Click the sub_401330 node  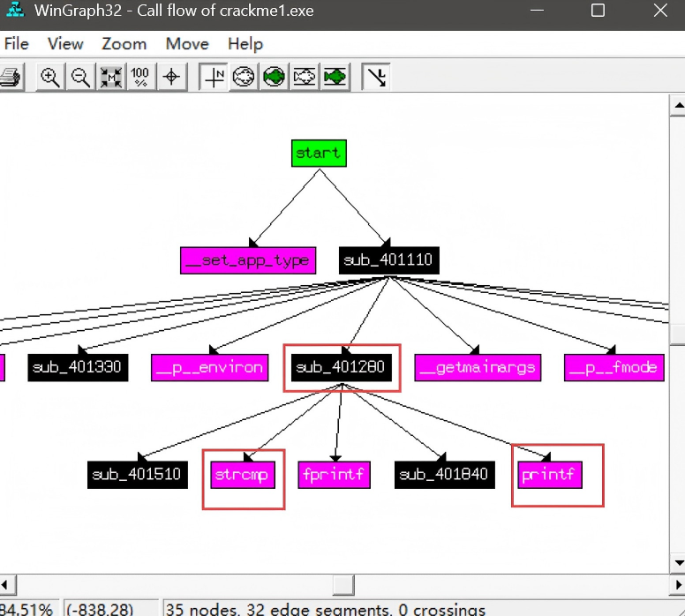coord(78,367)
